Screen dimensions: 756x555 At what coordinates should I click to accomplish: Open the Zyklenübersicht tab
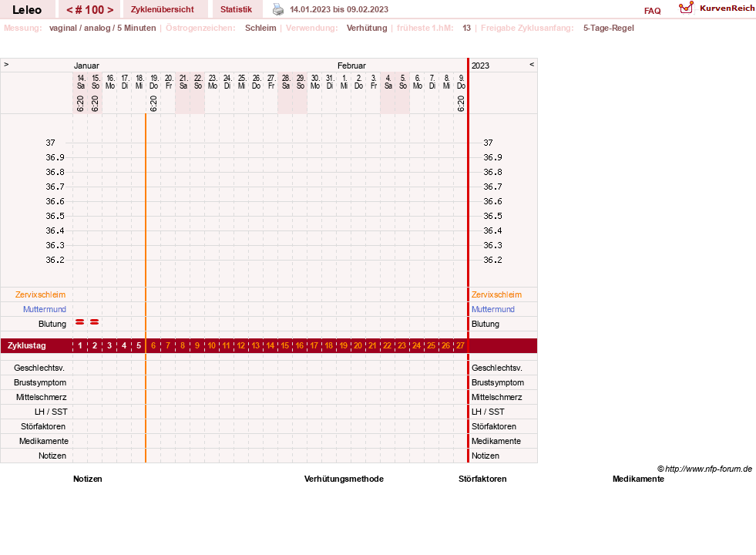click(x=163, y=10)
